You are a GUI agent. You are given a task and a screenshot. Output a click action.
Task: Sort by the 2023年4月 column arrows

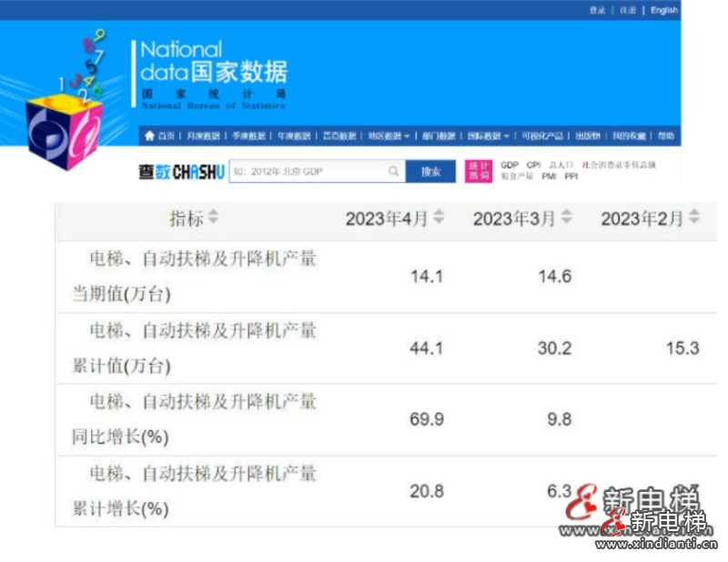439,217
